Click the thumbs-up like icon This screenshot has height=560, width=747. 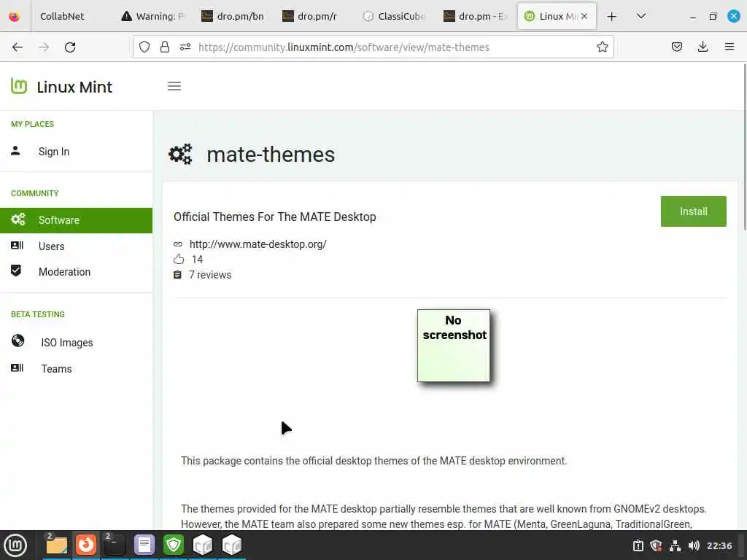point(179,260)
